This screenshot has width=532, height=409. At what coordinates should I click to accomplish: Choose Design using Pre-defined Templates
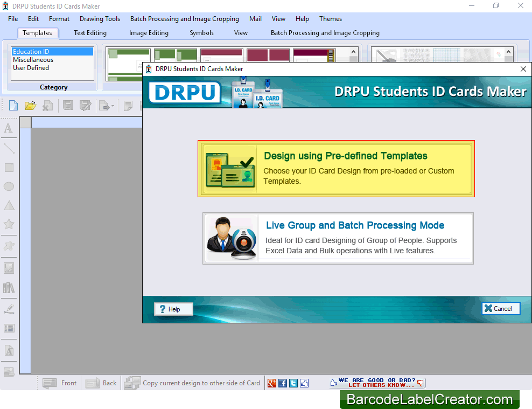(336, 168)
